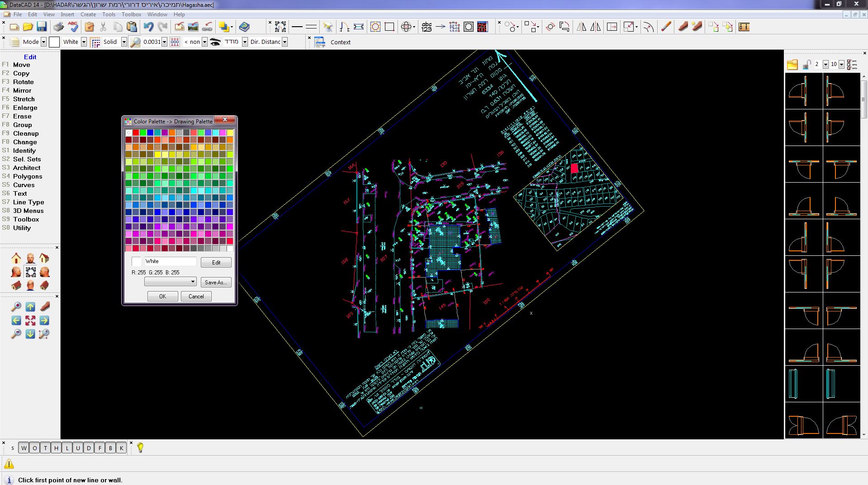Click the zoom extents red arrows icon
The height and width of the screenshot is (485, 868).
tap(30, 320)
